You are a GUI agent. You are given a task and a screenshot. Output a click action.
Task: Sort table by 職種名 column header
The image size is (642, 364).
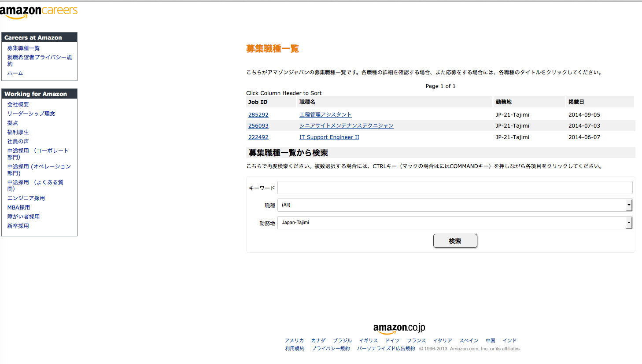pos(307,102)
